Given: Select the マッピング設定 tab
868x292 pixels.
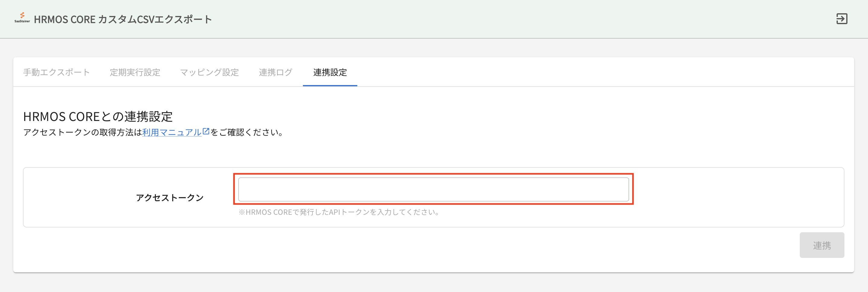Looking at the screenshot, I should (x=210, y=72).
